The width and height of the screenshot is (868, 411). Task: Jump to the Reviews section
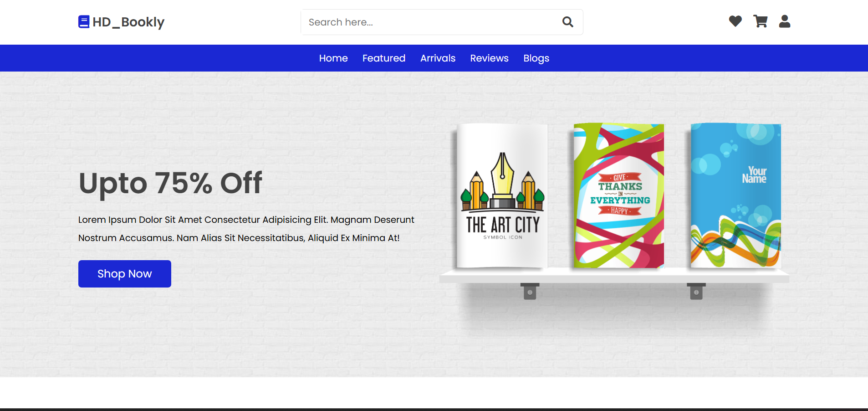(x=489, y=58)
